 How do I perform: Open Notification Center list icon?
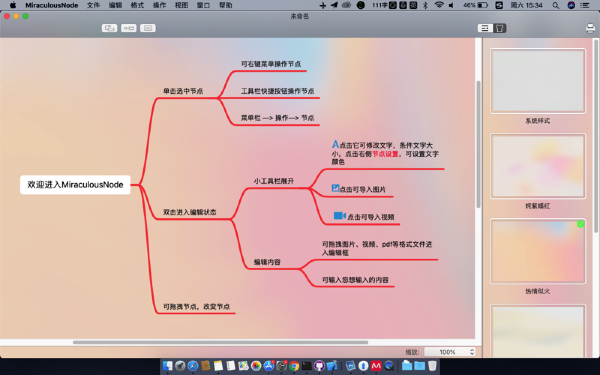pyautogui.click(x=585, y=5)
